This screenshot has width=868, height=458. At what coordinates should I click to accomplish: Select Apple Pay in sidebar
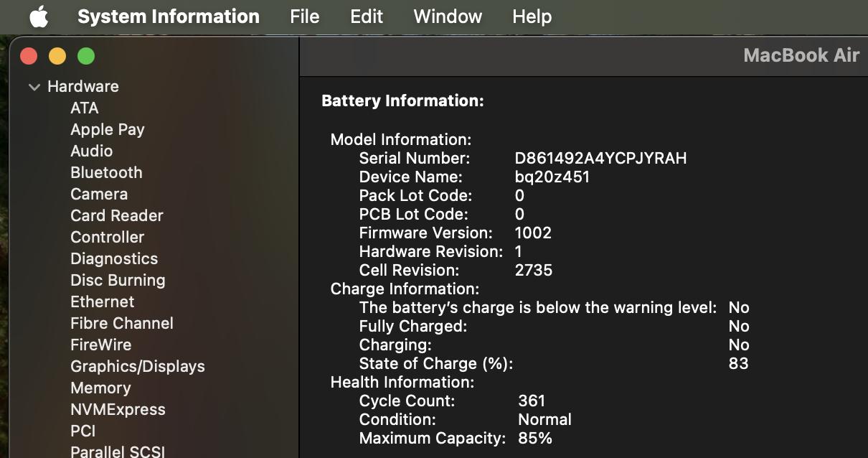(x=108, y=129)
